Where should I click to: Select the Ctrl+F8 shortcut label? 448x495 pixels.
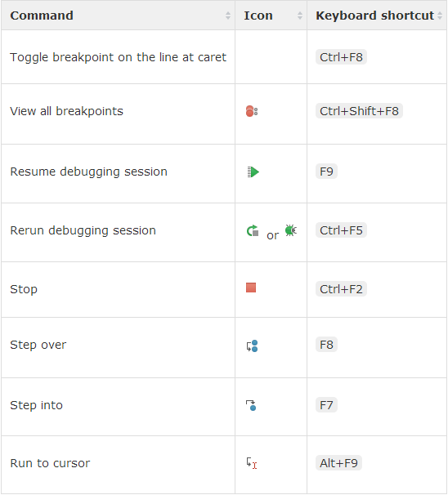341,57
